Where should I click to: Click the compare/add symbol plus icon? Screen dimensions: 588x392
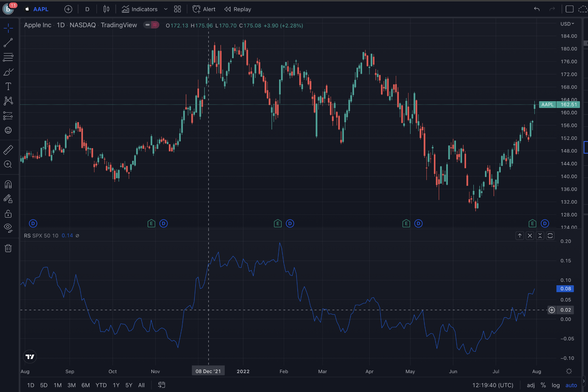coord(68,9)
